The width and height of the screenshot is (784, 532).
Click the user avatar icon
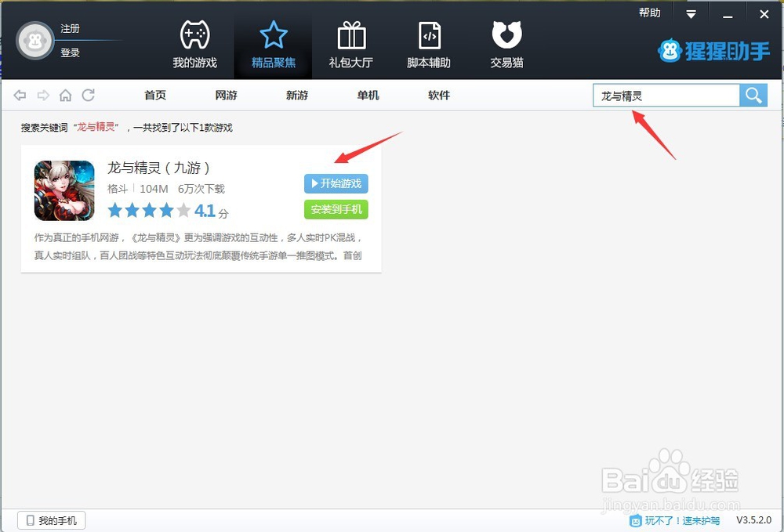point(34,40)
